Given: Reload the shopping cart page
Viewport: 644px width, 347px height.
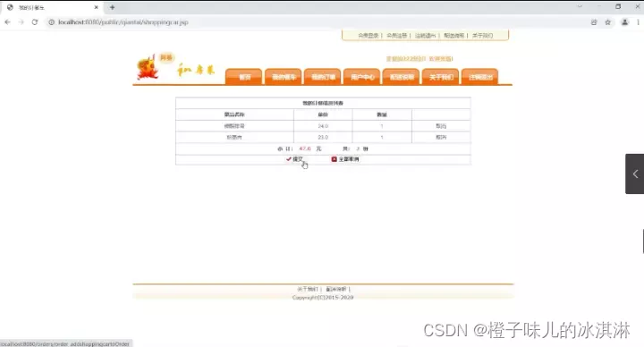Looking at the screenshot, I should 35,22.
